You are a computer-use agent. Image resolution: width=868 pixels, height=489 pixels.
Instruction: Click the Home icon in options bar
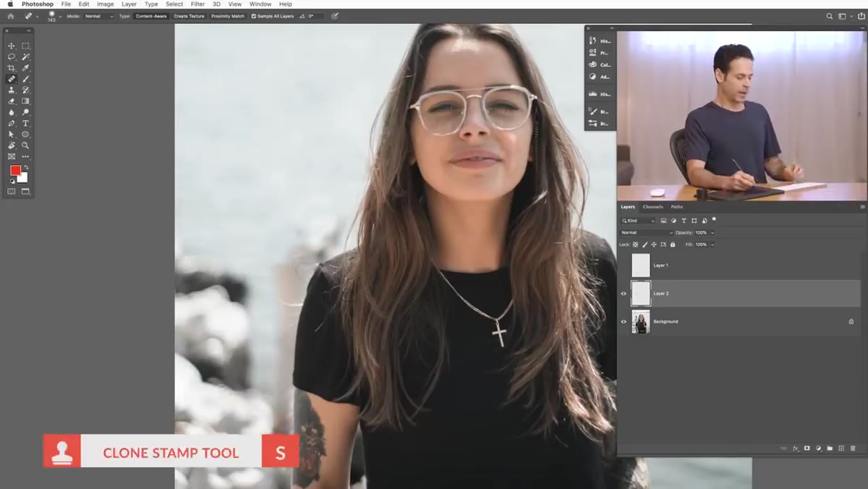(10, 16)
